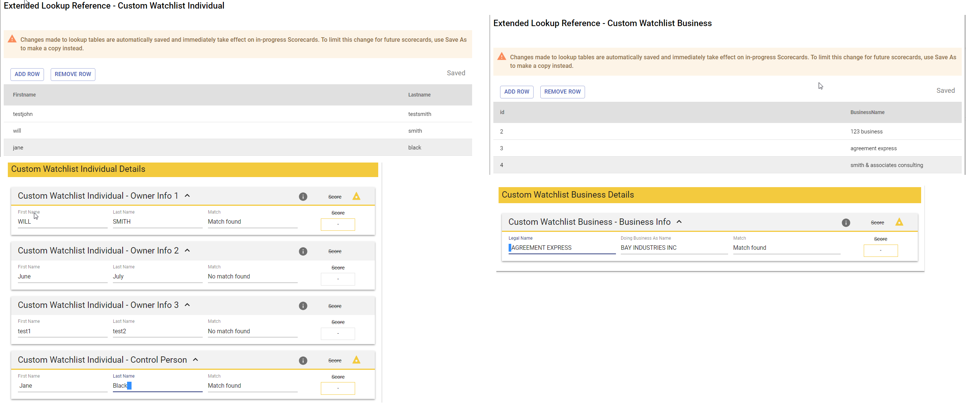Click Custom Watchlist Individual Details yellow header
Viewport: 980px width, 419px height.
pos(193,169)
